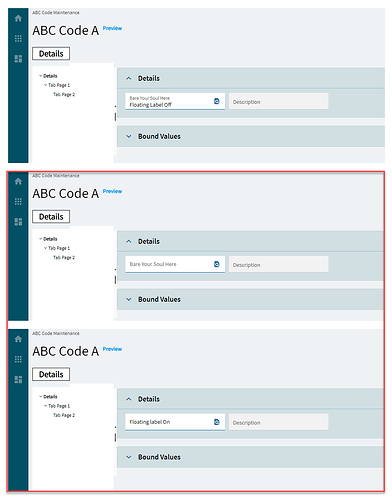The width and height of the screenshot is (392, 500).
Task: Select Tab Page 1 in the middle panel tree
Action: point(59,248)
